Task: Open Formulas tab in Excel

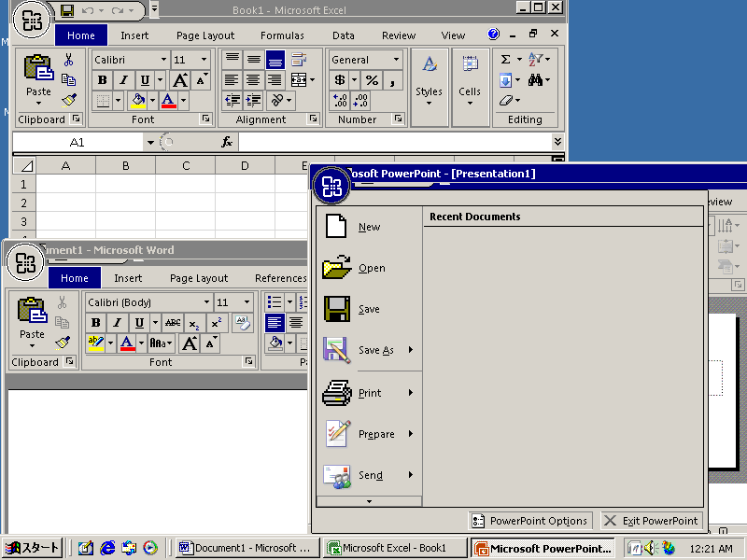Action: pyautogui.click(x=282, y=35)
